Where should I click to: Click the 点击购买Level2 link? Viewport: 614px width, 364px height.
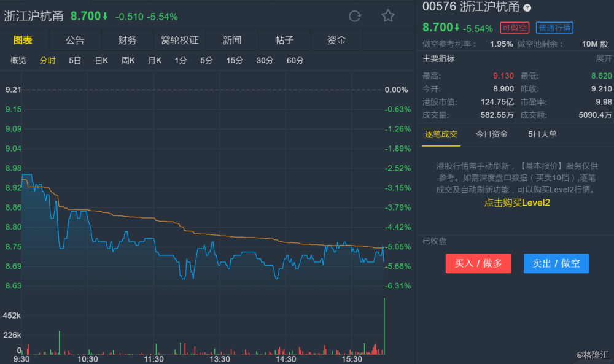pos(517,203)
